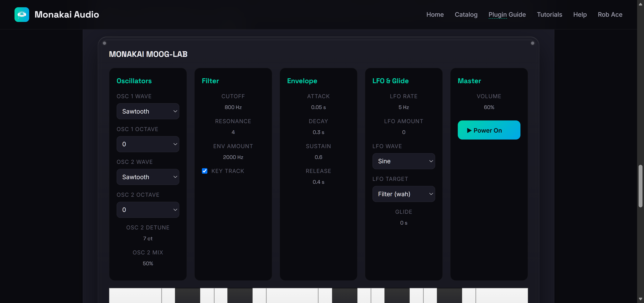Click the OSC 2 Detune value 7 ct
Viewport: 644px width, 303px height.
coord(148,238)
